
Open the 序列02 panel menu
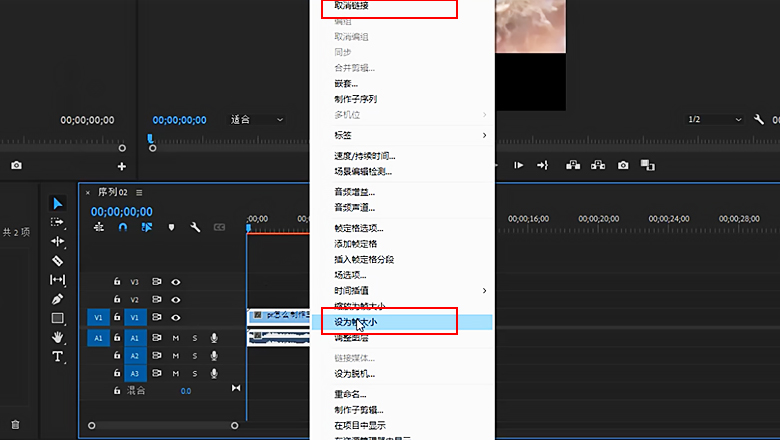pos(139,192)
